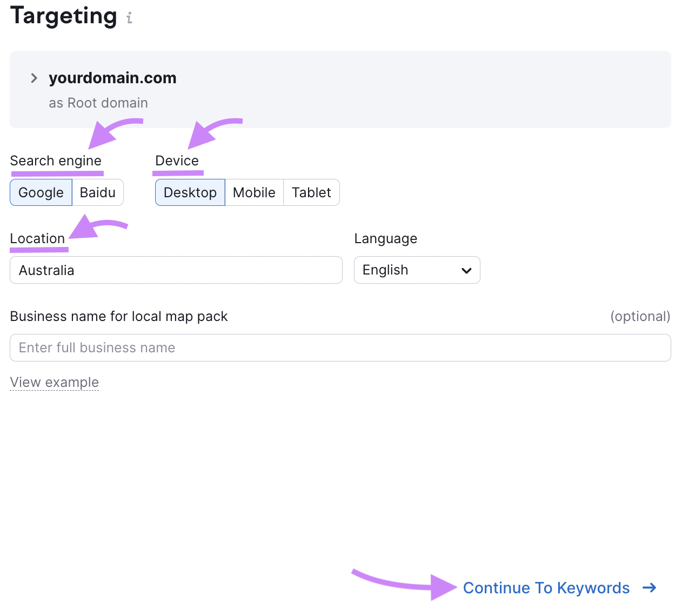
Task: Click the business name input field
Action: (x=340, y=348)
